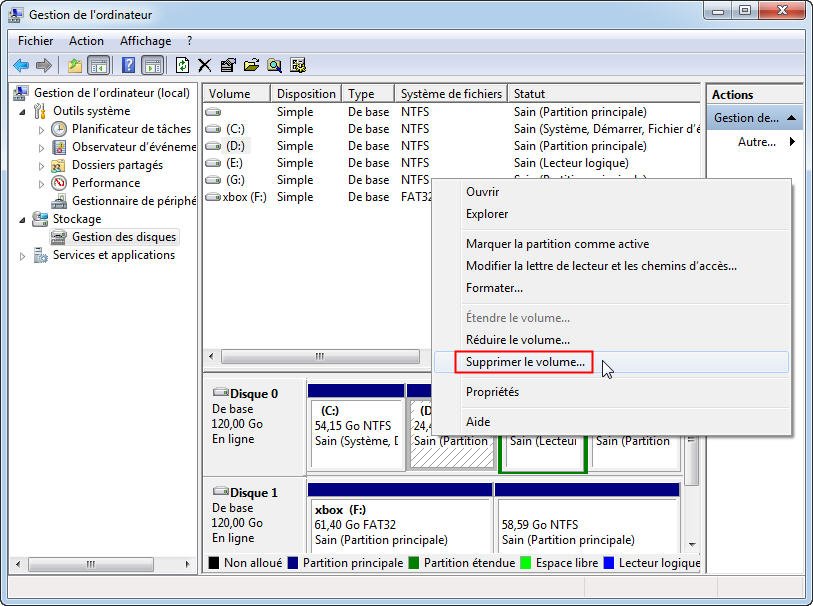Click the Dossiers partagés icon
The image size is (813, 606).
point(58,165)
